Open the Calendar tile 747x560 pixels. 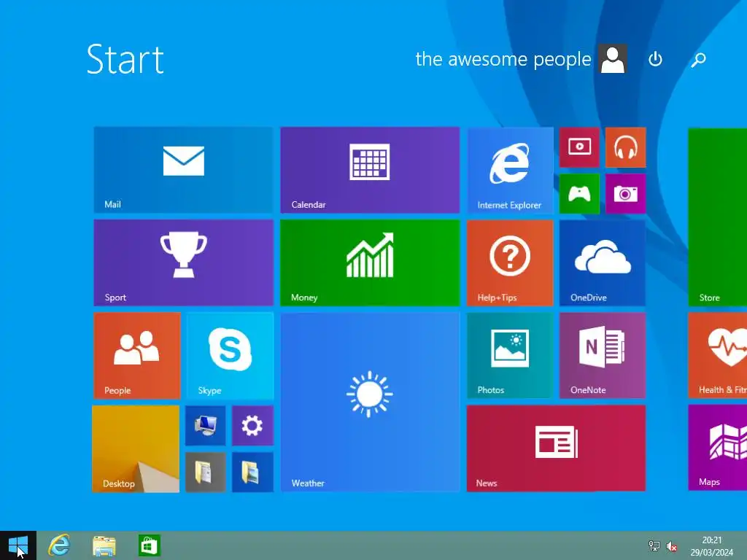(x=370, y=169)
